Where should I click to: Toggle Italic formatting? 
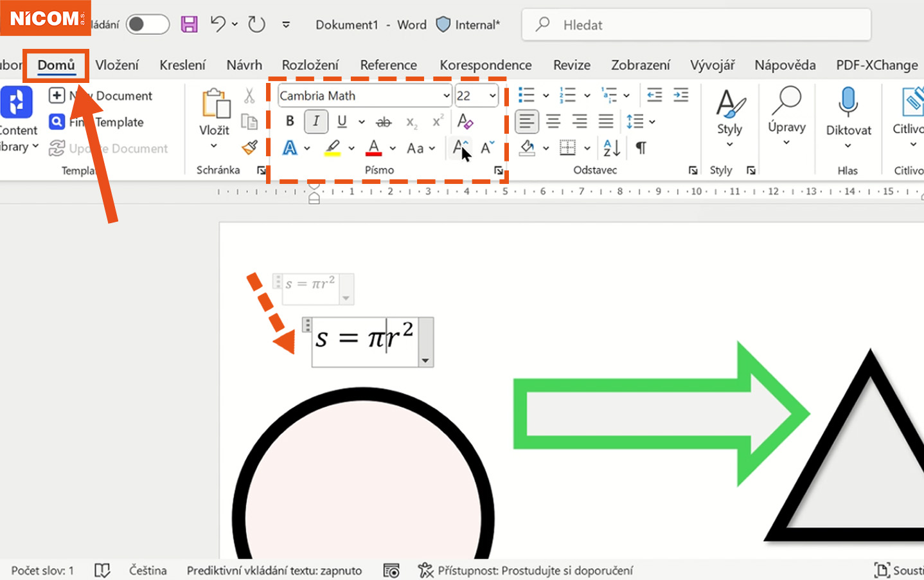[315, 121]
